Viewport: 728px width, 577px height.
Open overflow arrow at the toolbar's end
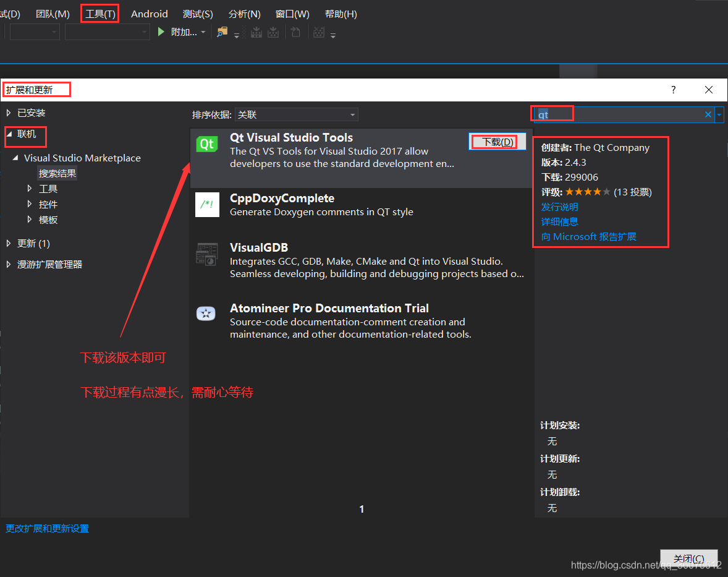coord(333,35)
